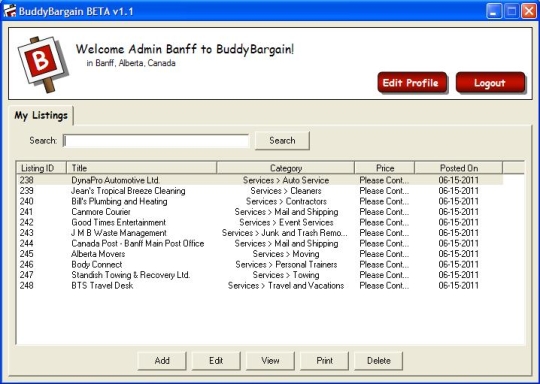Screen dimensions: 540x384
Task: Click listing ID 241
Action: click(x=27, y=212)
